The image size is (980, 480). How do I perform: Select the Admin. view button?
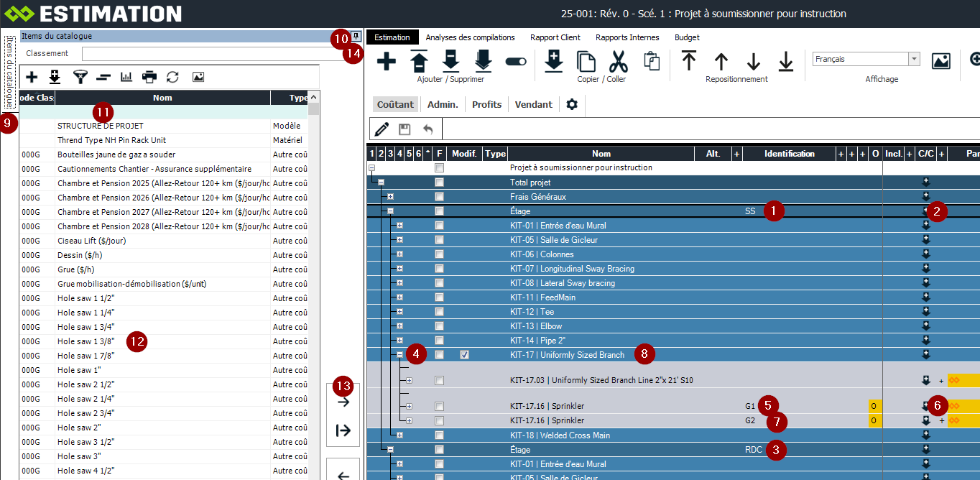[x=443, y=104]
